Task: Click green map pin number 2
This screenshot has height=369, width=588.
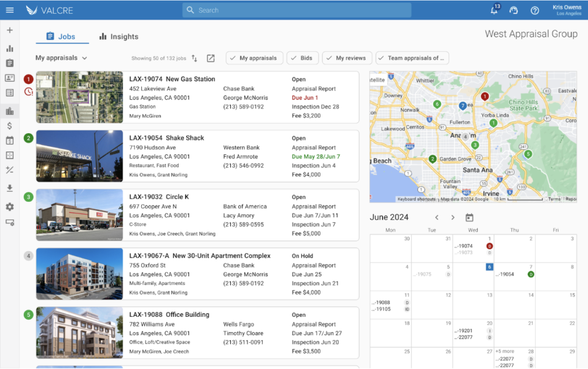Action: (x=432, y=159)
